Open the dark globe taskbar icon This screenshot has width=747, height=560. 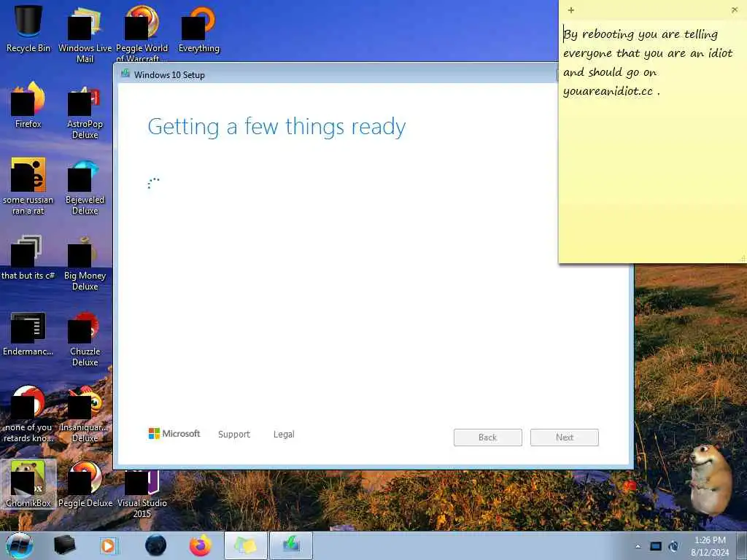pos(155,545)
